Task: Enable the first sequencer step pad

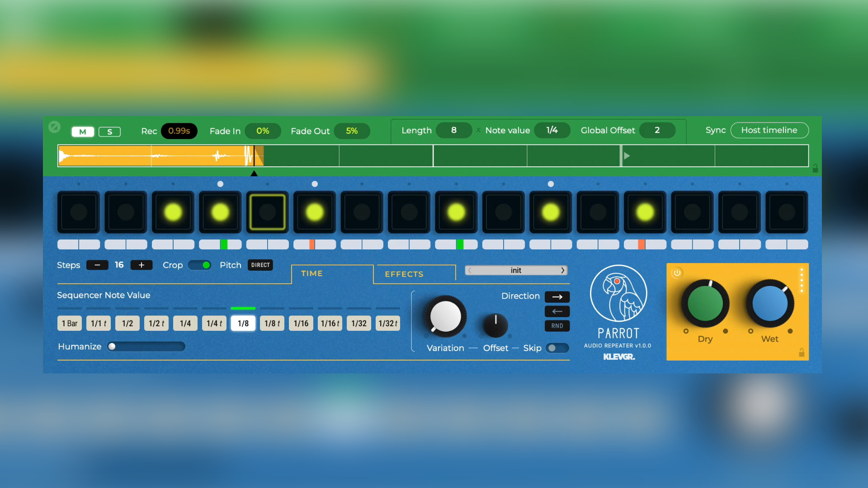Action: [79, 212]
